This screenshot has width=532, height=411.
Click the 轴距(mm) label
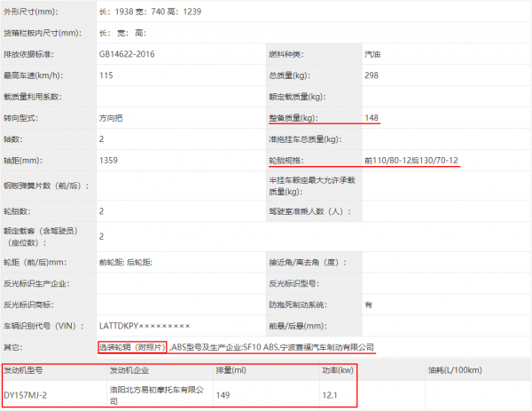pos(23,161)
